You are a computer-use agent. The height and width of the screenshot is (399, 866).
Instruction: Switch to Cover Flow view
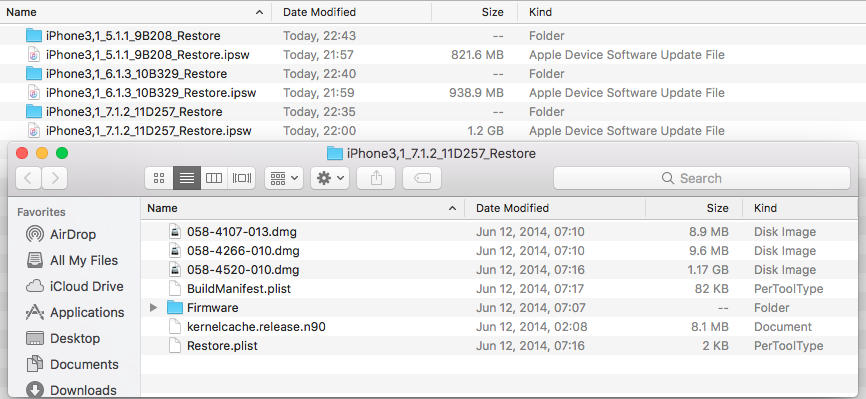click(241, 178)
